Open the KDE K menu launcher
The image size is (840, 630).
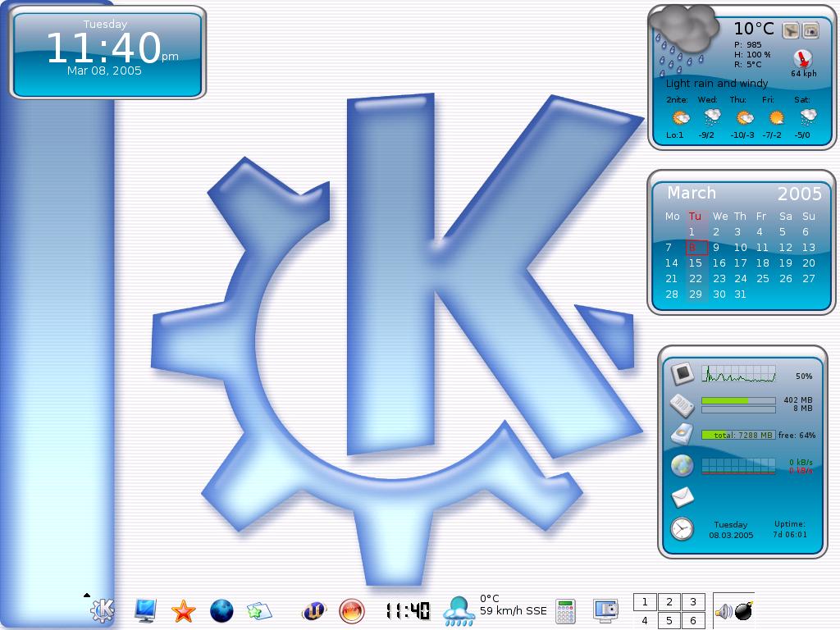click(103, 609)
